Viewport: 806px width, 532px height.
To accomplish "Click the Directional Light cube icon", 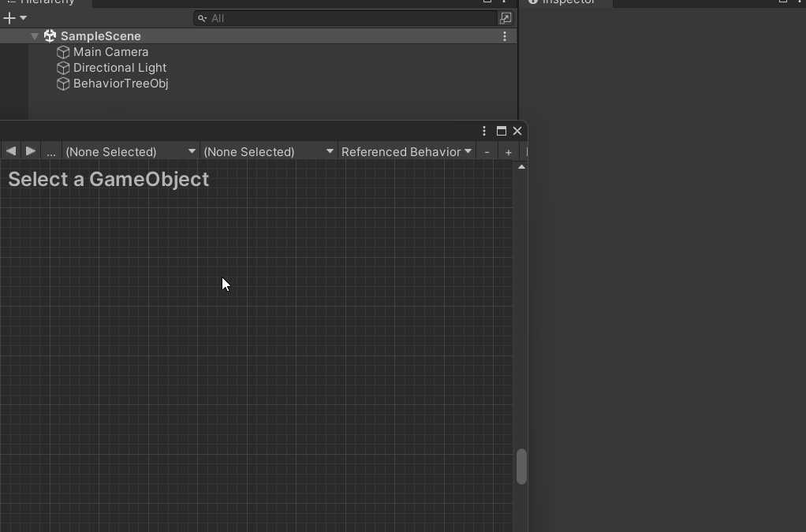I will coord(63,68).
